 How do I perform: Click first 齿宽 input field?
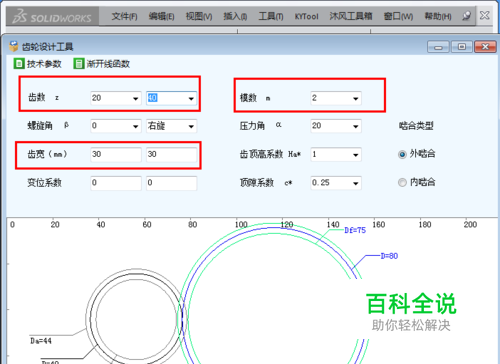116,155
